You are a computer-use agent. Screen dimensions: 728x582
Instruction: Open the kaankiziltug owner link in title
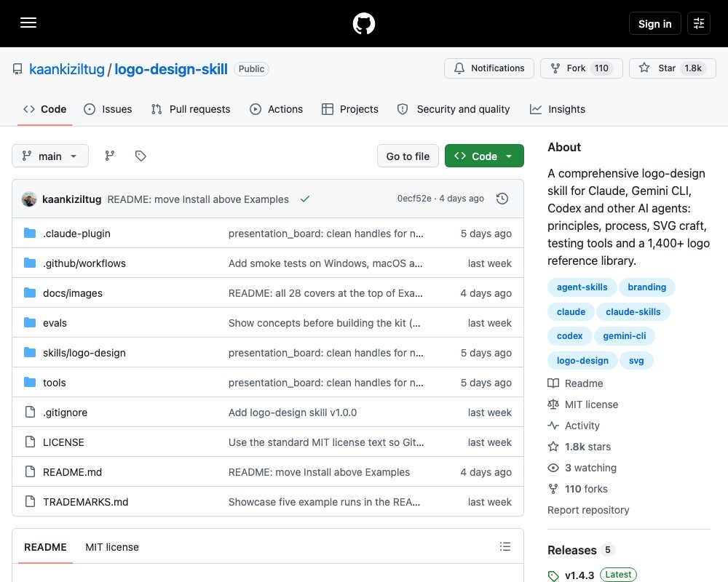coord(67,69)
